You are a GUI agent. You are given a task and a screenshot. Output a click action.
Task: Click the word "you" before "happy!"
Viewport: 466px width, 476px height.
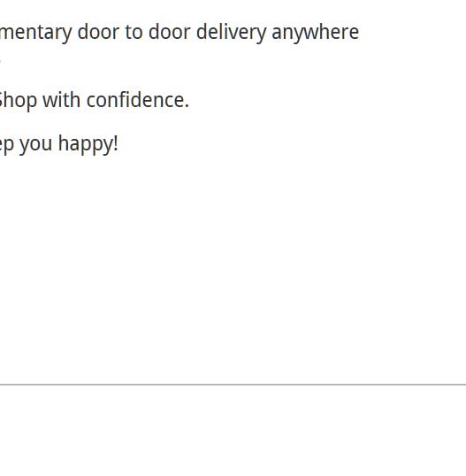[x=35, y=146]
